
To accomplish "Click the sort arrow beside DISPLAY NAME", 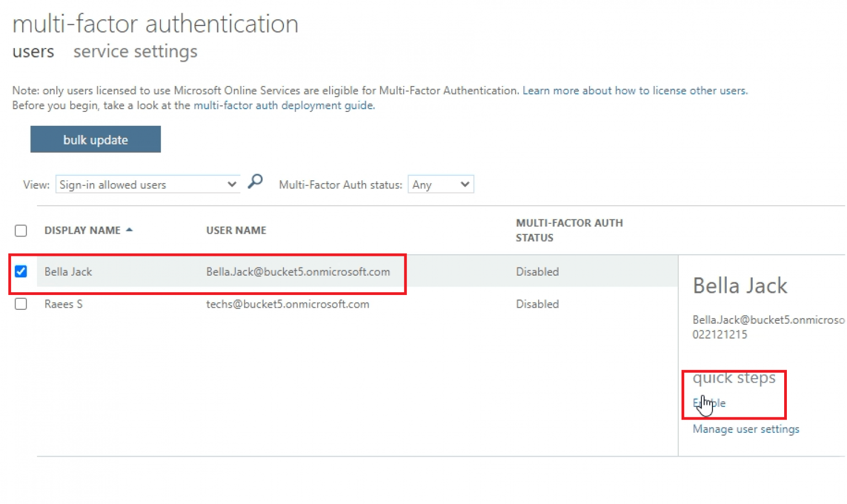I will (130, 230).
